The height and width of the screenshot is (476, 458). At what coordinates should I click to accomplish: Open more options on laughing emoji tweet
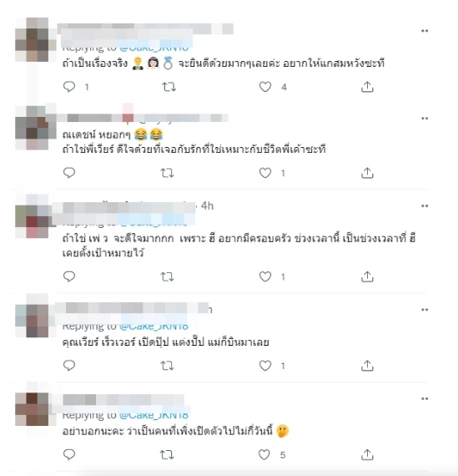[425, 119]
